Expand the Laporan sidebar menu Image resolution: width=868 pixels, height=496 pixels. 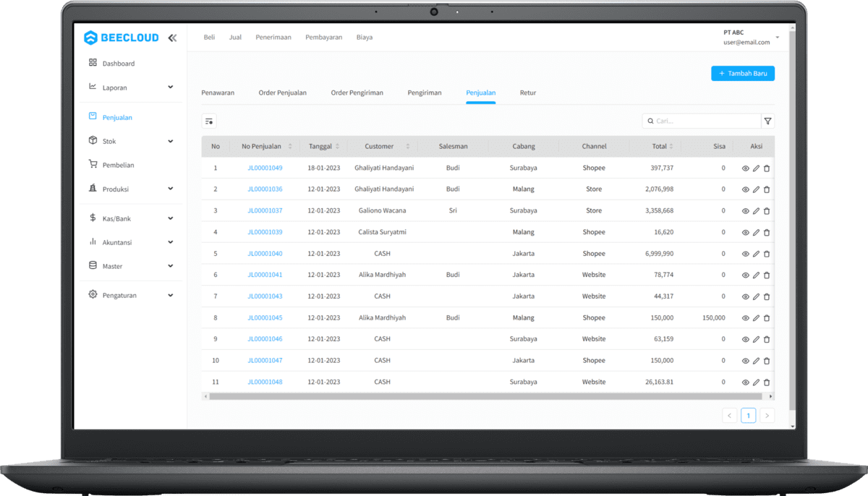coord(171,87)
